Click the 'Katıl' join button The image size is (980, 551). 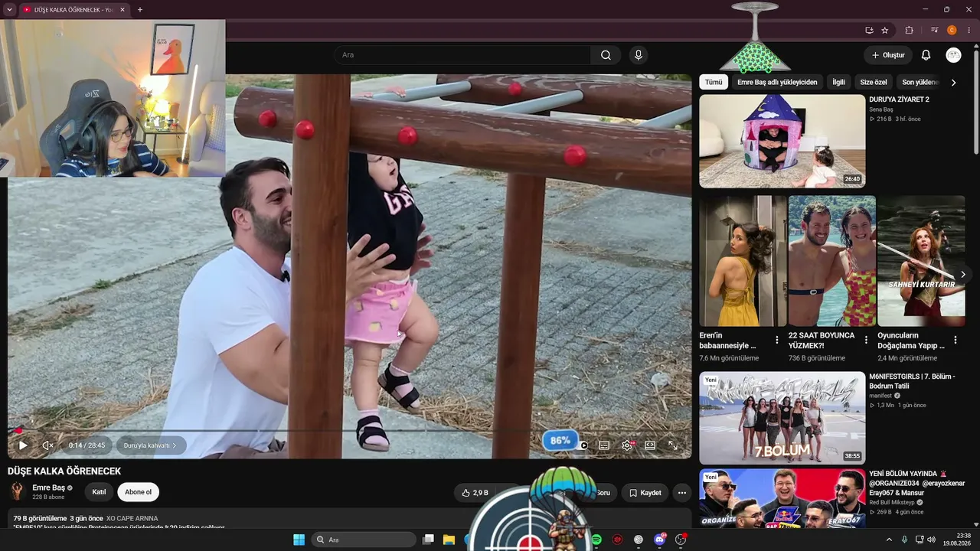[99, 492]
